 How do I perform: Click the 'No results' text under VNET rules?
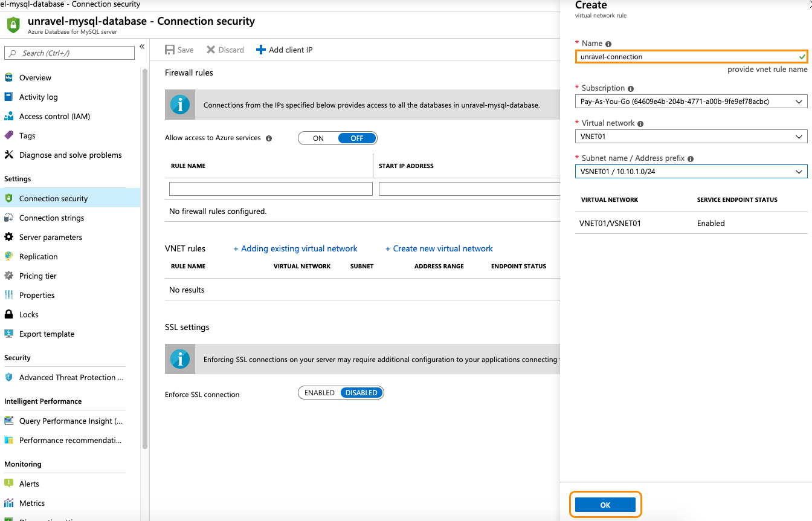tap(187, 290)
